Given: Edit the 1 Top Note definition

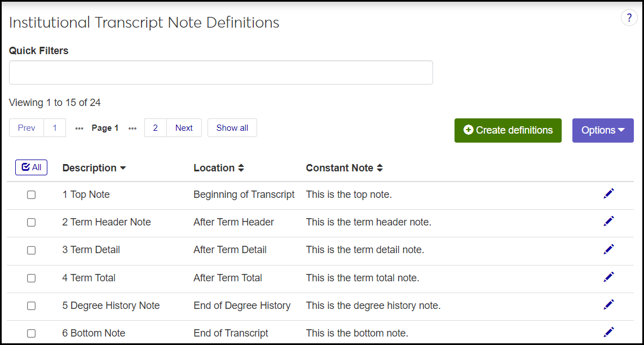Looking at the screenshot, I should point(608,194).
